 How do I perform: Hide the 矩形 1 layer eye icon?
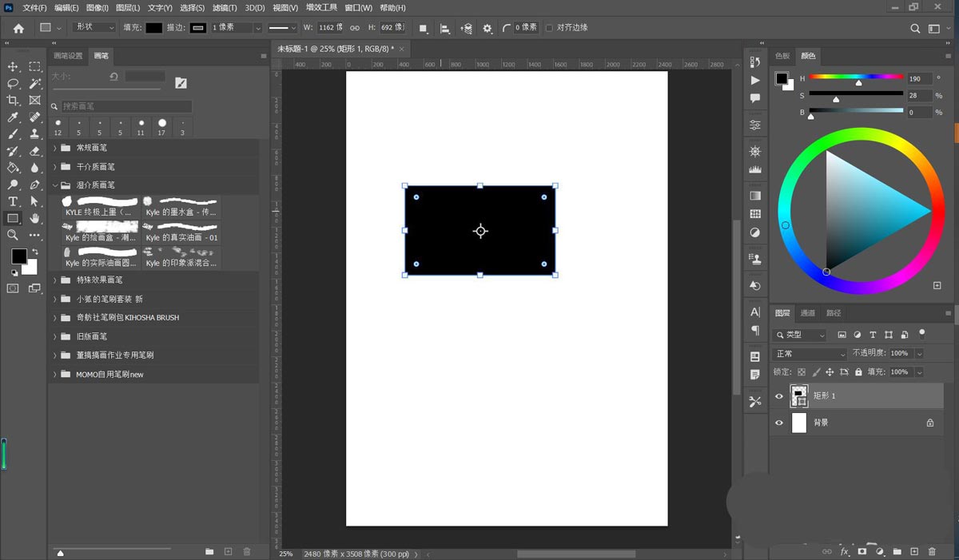(779, 396)
